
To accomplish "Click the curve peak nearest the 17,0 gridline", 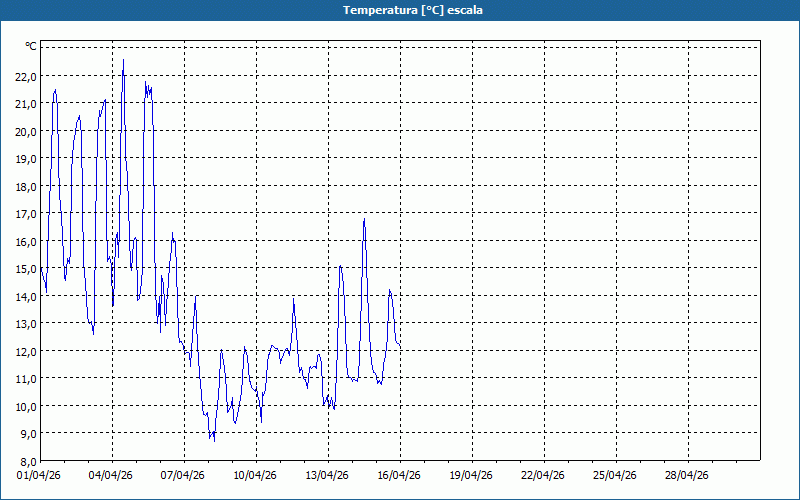I will [364, 220].
